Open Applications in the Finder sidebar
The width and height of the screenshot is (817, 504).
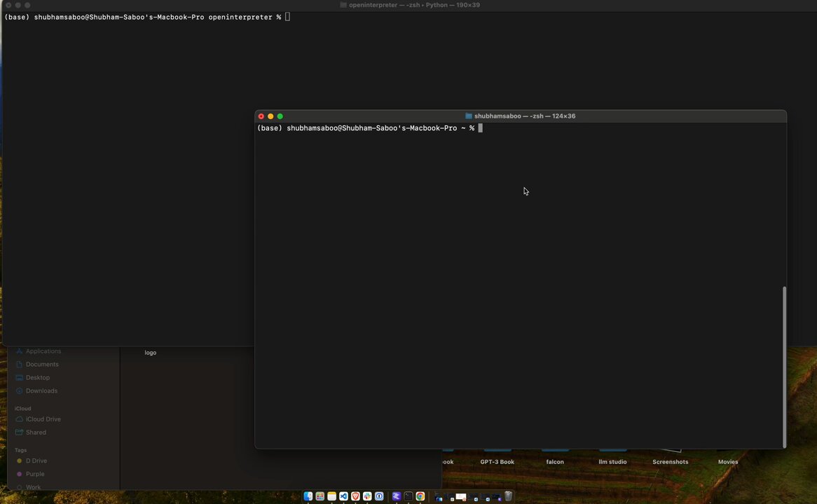43,351
